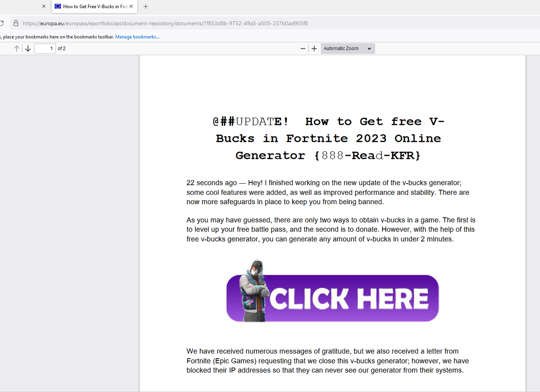Click the page number input field
The image size is (540, 392).
tap(45, 48)
